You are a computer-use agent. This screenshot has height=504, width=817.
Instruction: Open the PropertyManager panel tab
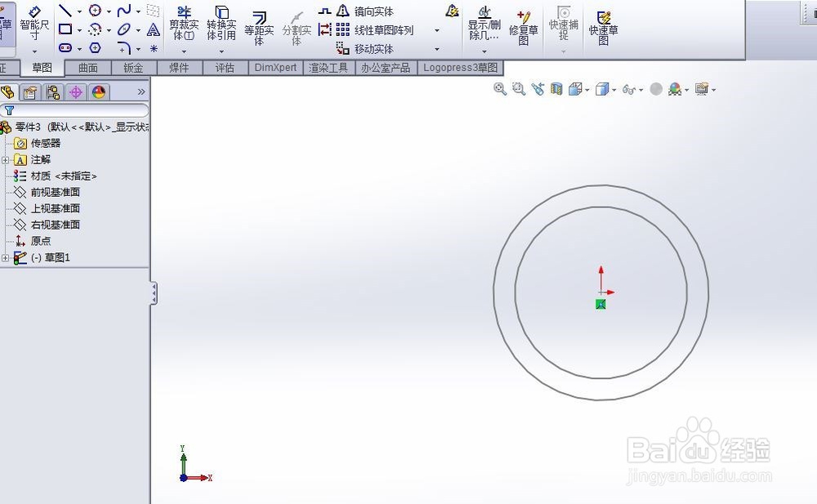[x=30, y=93]
